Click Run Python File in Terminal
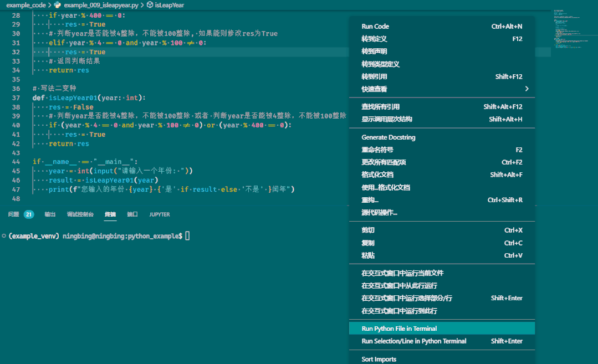 (x=442, y=329)
